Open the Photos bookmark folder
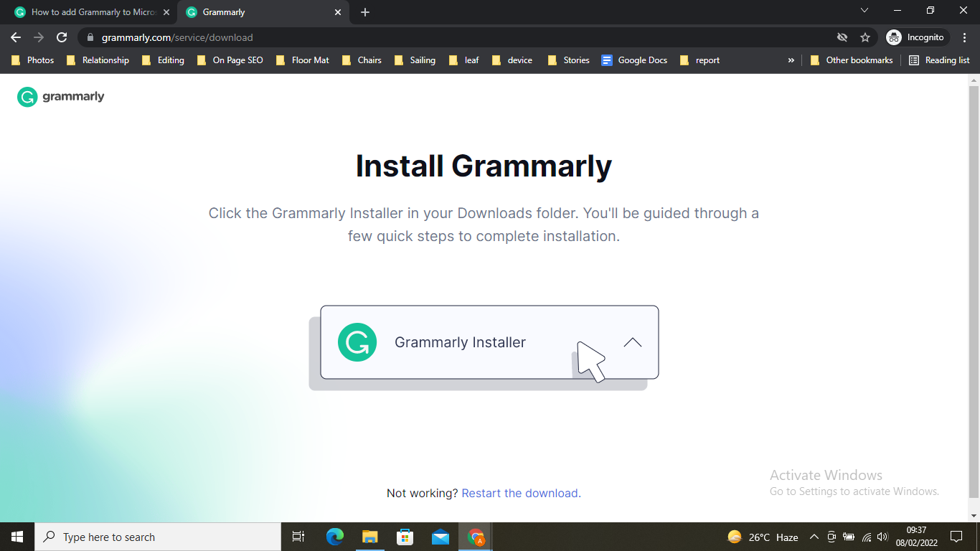Screen dimensions: 980x551 (x=33, y=60)
